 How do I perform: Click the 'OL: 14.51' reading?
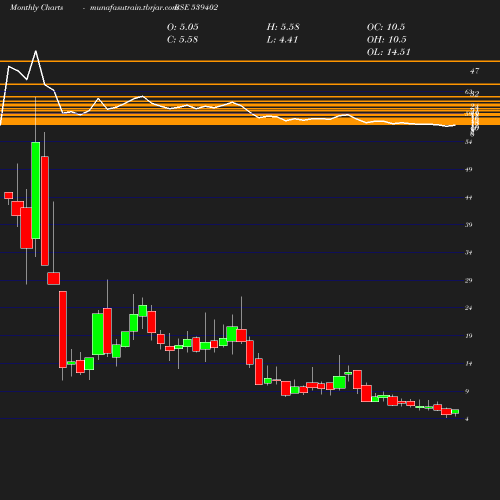click(389, 52)
